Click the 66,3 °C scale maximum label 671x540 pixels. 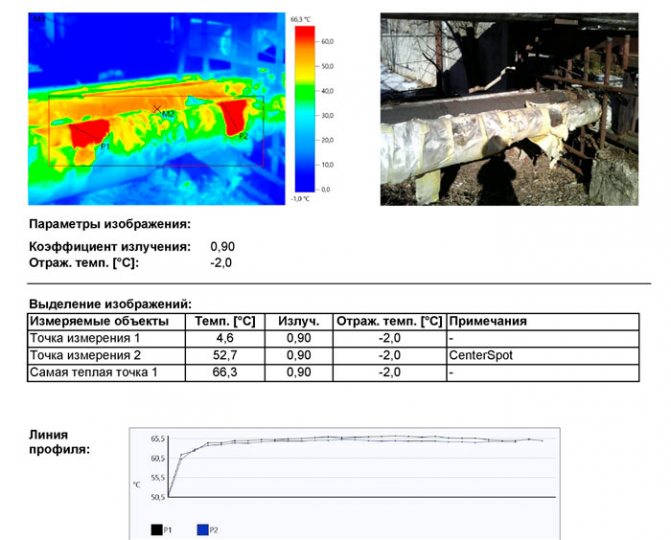coord(302,19)
